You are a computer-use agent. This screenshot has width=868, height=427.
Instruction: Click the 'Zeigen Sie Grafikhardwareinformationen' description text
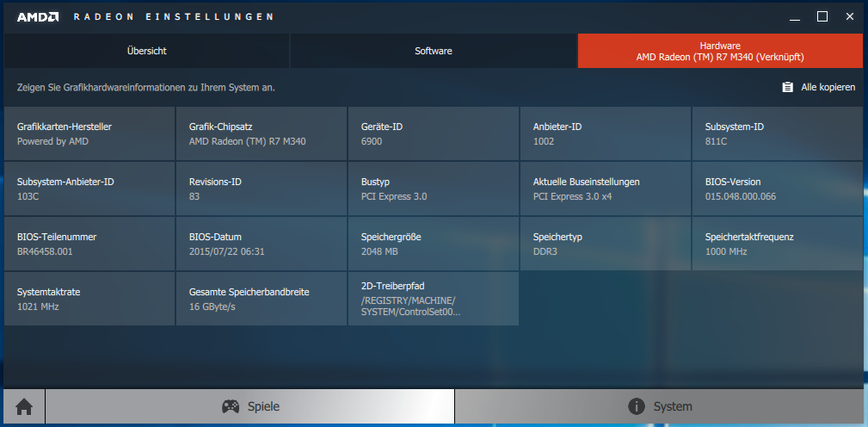click(x=146, y=88)
